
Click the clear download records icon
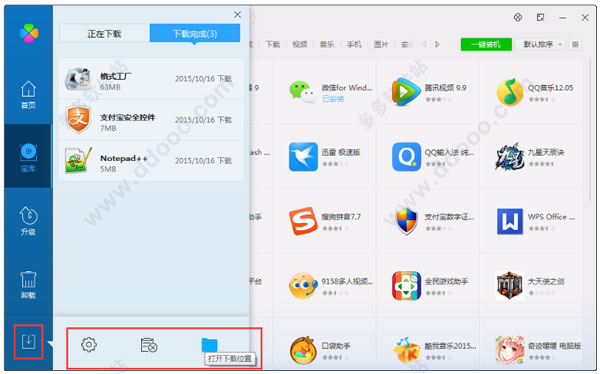pos(149,345)
